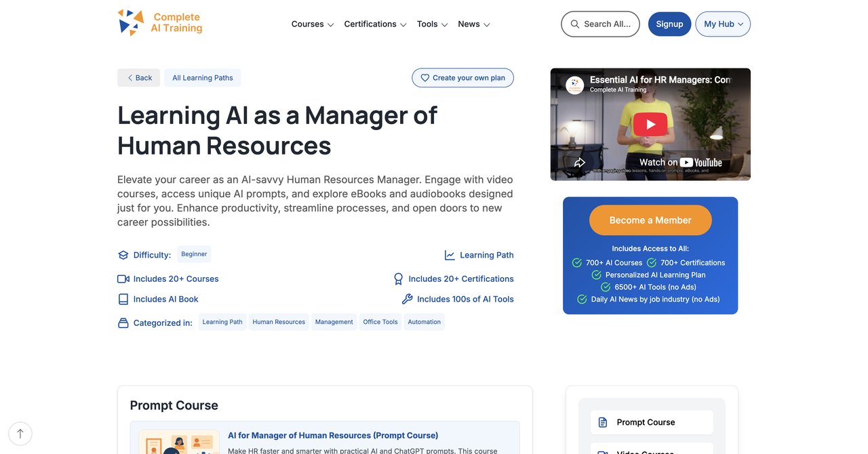
Task: Click Become a Member button
Action: [x=650, y=220]
